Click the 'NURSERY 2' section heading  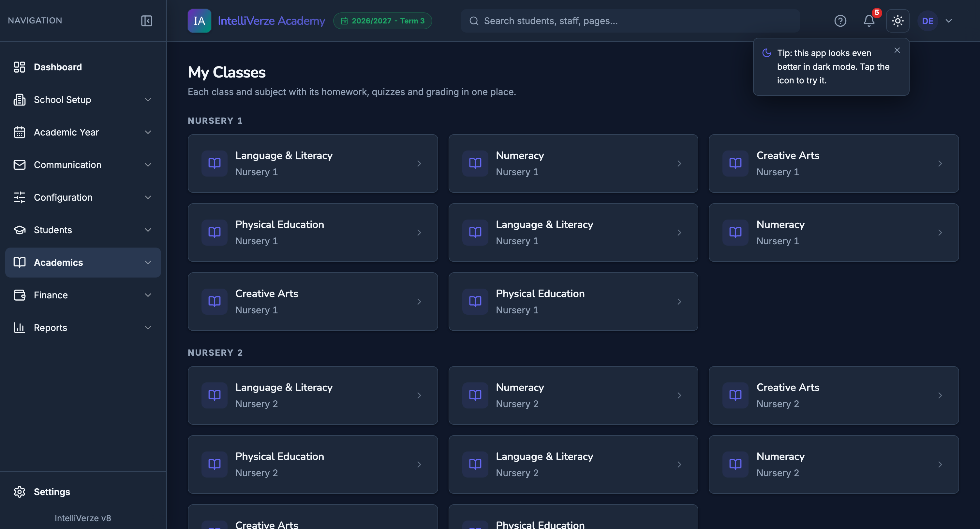pos(215,352)
